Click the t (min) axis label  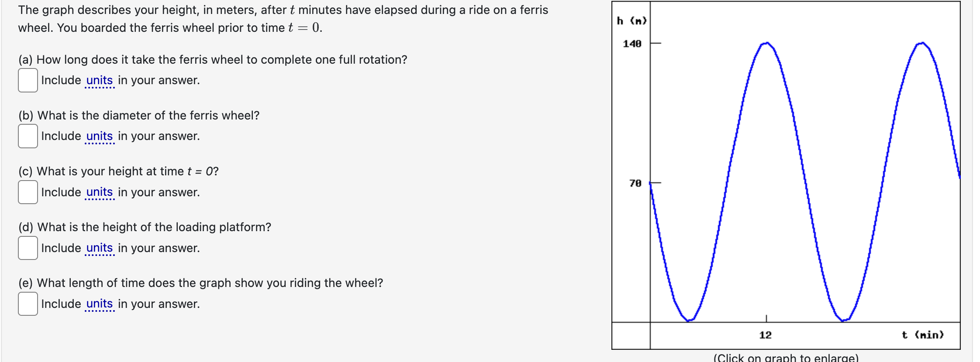pyautogui.click(x=923, y=335)
